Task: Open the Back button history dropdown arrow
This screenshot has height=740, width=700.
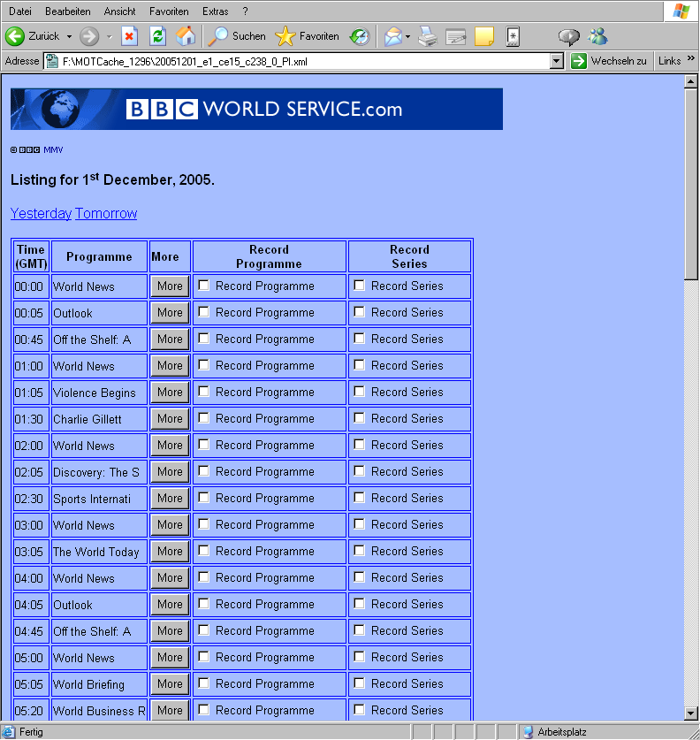Action: [x=69, y=36]
